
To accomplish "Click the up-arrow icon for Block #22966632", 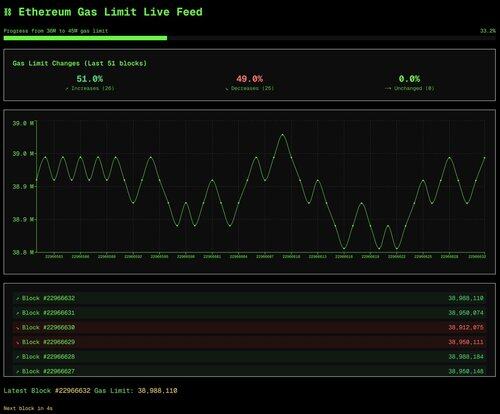I will click(18, 298).
